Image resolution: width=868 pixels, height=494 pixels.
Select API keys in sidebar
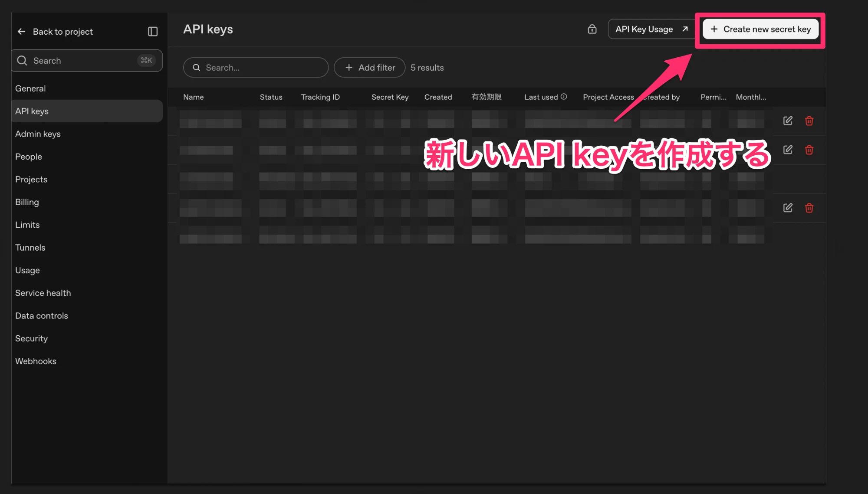click(x=87, y=111)
